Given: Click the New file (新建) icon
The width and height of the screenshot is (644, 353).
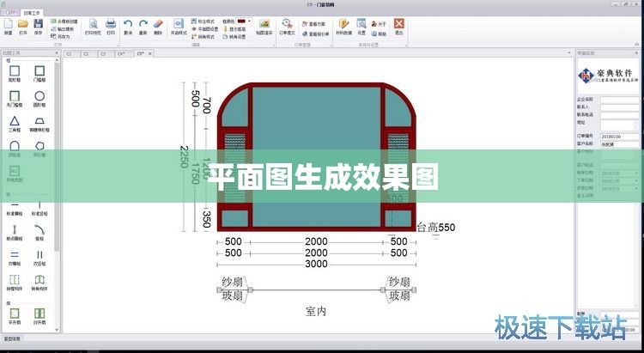Looking at the screenshot, I should click(x=9, y=27).
